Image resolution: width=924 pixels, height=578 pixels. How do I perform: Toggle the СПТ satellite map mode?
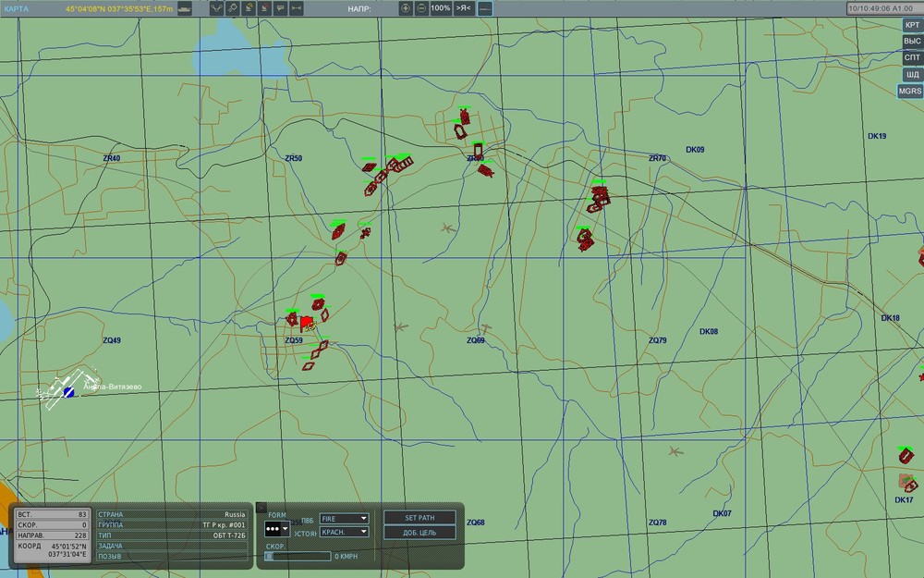pyautogui.click(x=912, y=57)
